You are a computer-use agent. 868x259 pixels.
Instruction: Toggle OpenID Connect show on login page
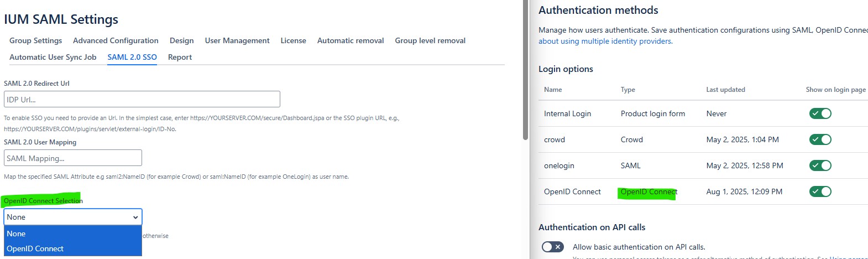tap(820, 191)
